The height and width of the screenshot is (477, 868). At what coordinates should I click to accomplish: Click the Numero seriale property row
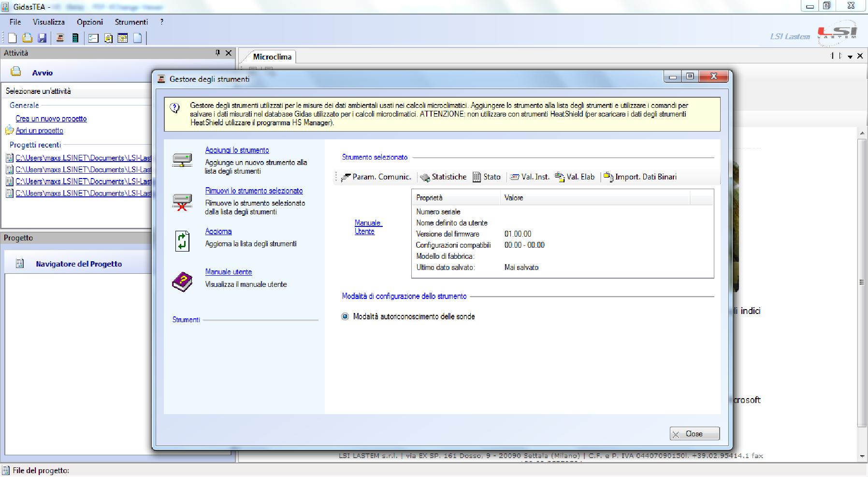pyautogui.click(x=563, y=211)
